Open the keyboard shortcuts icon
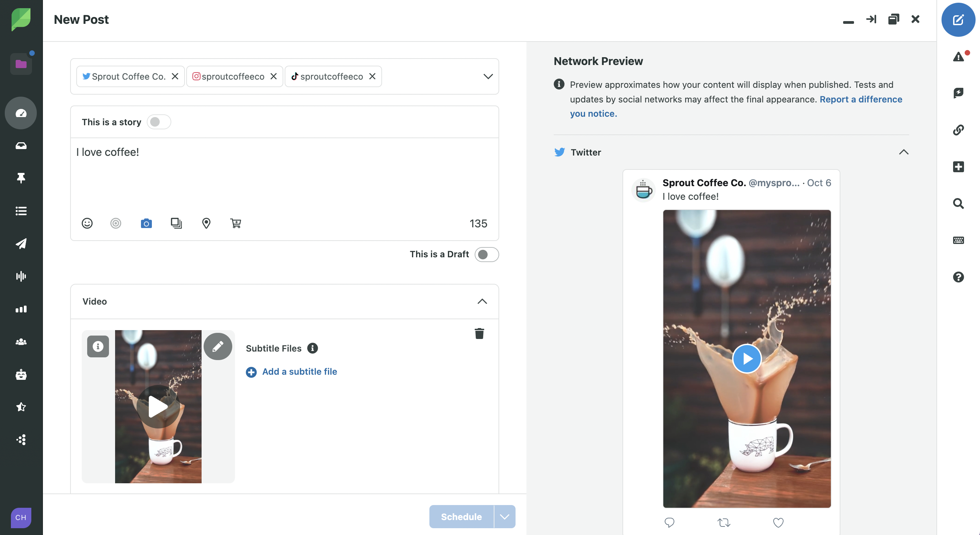Image resolution: width=980 pixels, height=535 pixels. pyautogui.click(x=958, y=240)
